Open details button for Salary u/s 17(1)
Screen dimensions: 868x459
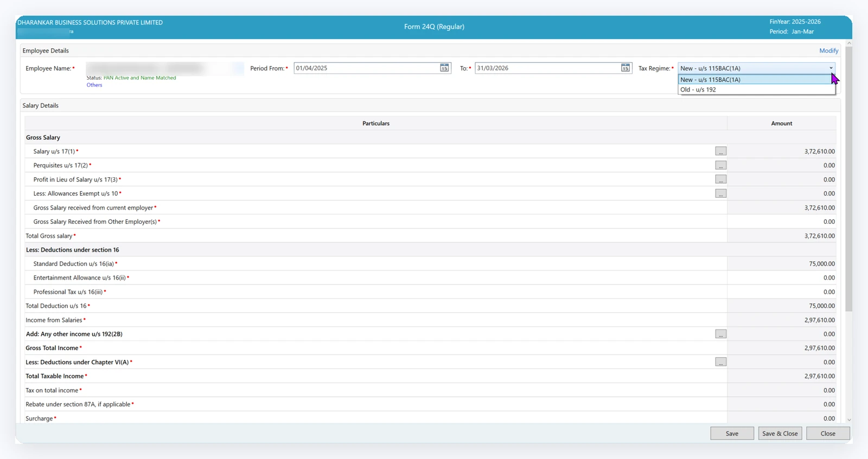point(720,151)
